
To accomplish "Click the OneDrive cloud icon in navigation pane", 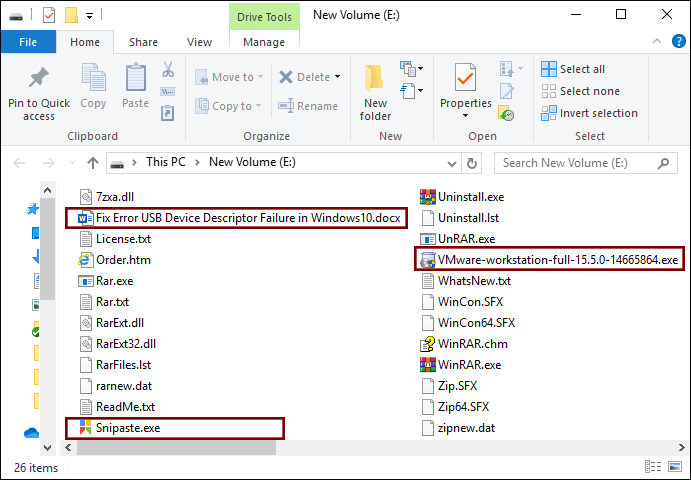I will (x=31, y=433).
